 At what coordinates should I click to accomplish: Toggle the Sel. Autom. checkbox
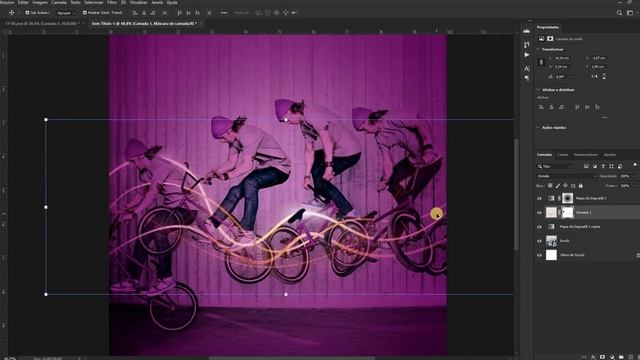27,13
